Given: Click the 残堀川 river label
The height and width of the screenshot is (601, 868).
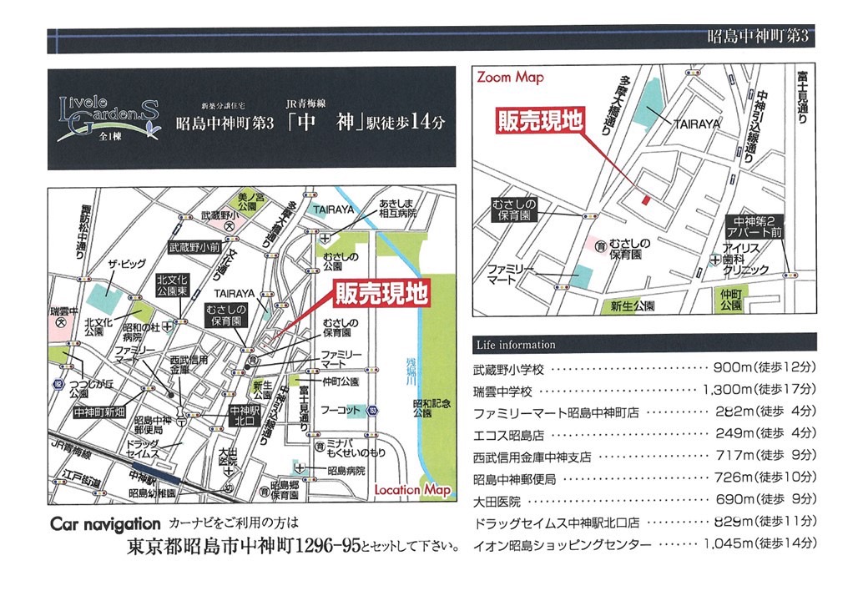Looking at the screenshot, I should pos(411,371).
